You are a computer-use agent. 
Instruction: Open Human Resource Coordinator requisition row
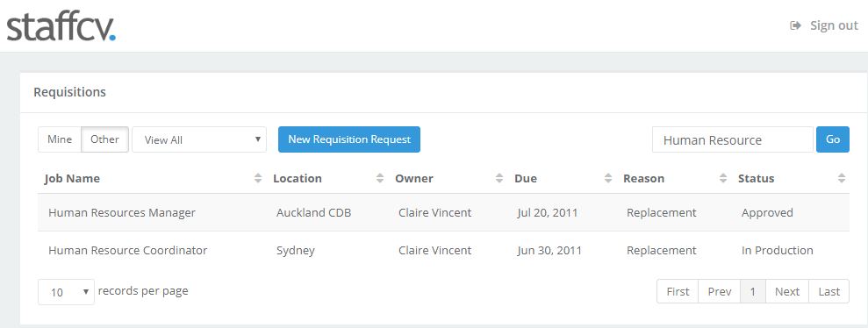[x=443, y=250]
